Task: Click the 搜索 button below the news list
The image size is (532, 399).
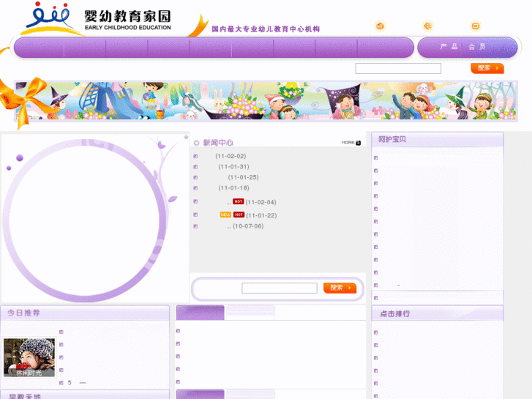Action: pos(340,288)
